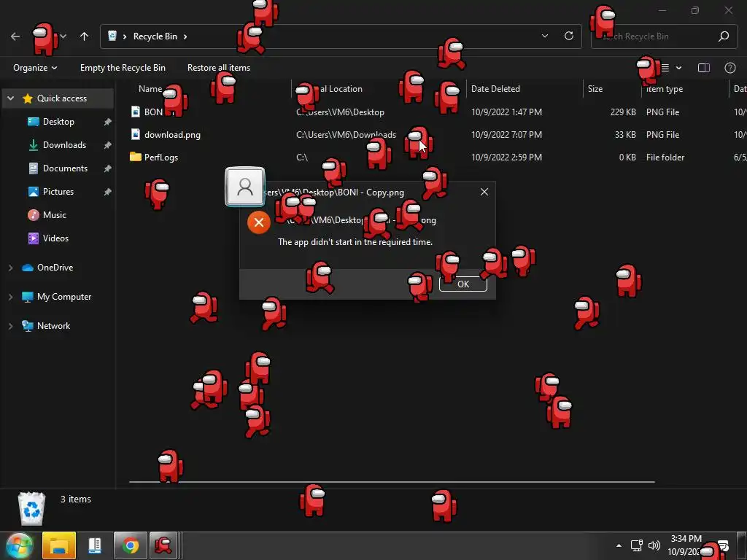Select Quick access in the sidebar
747x560 pixels.
pyautogui.click(x=62, y=98)
